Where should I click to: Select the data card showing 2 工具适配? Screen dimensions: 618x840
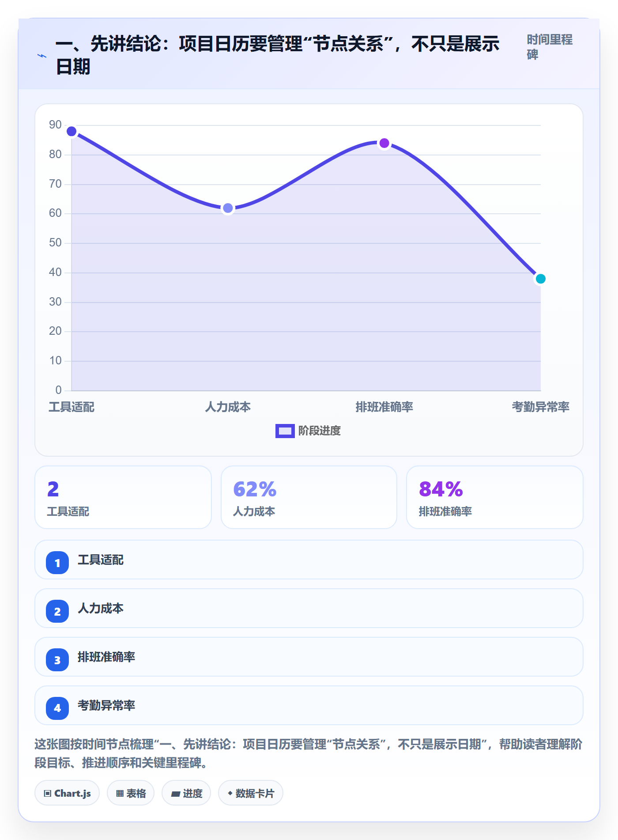[x=123, y=497]
